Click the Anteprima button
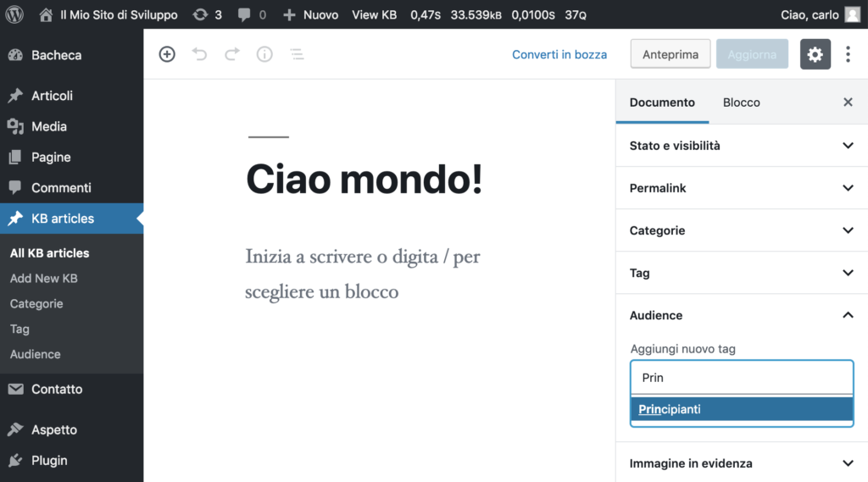 [x=670, y=54]
